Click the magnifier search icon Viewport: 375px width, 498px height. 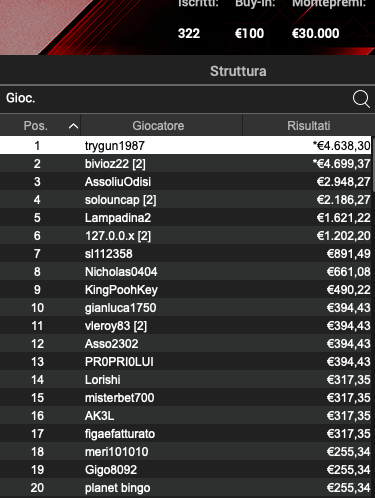361,99
